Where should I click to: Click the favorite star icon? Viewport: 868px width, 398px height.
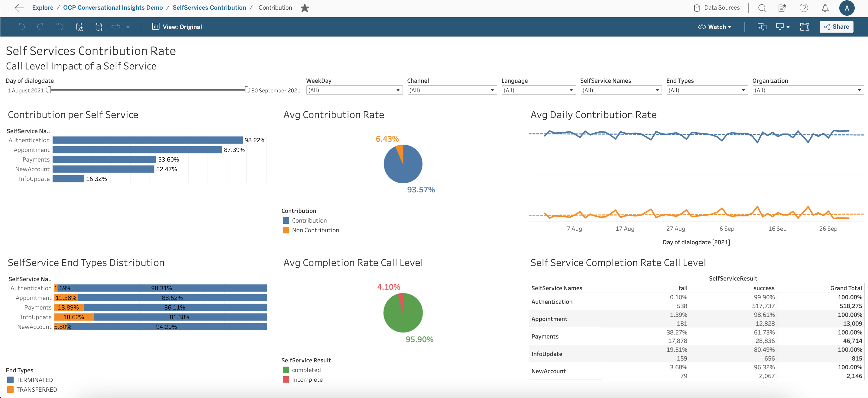tap(305, 8)
